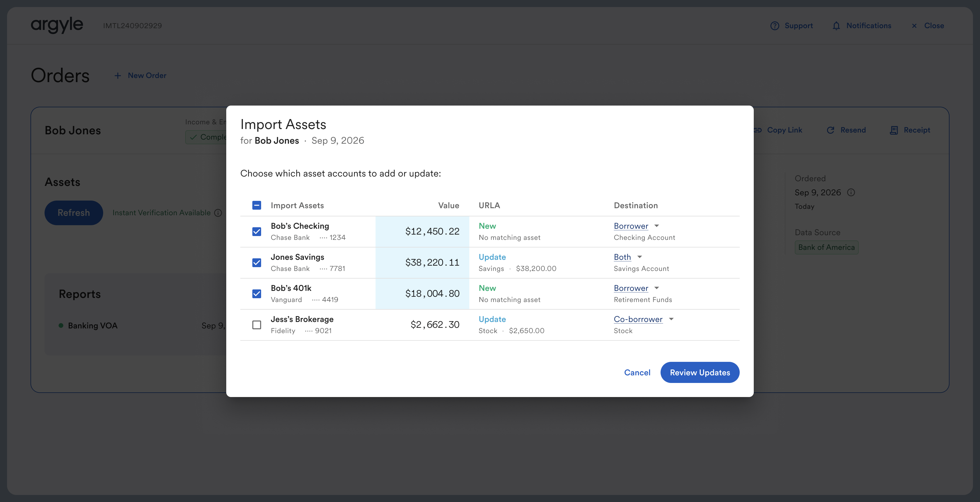Click info icon next to Instant Verification Available

[x=218, y=213]
